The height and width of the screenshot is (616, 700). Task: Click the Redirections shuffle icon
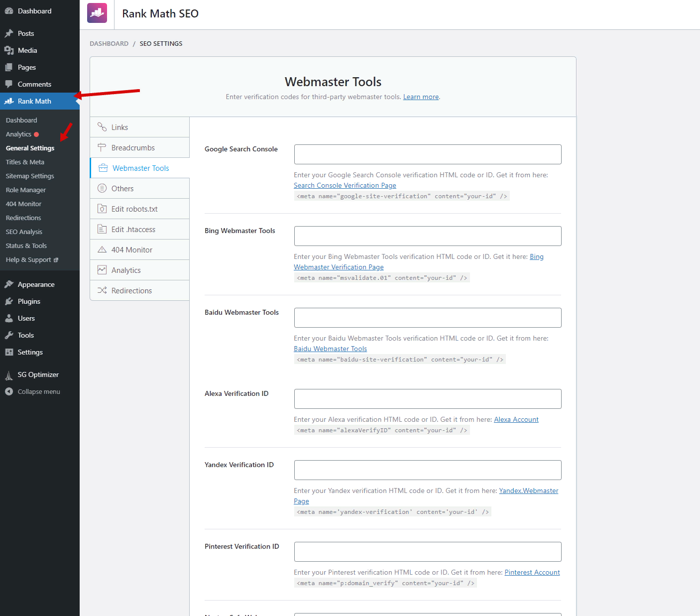click(x=102, y=290)
